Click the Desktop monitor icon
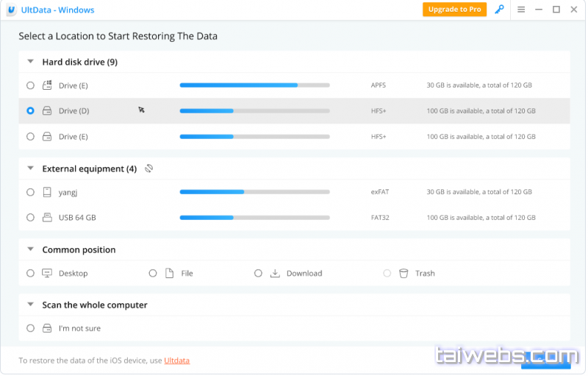The height and width of the screenshot is (376, 588). (47, 273)
